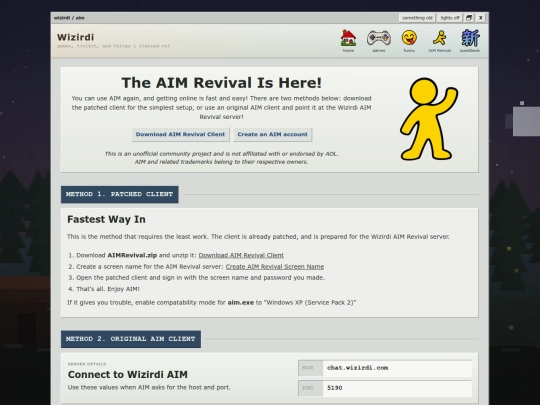Click the That's all. Enjoy AIM! step
Image resolution: width=540 pixels, height=405 pixels.
coord(108,289)
